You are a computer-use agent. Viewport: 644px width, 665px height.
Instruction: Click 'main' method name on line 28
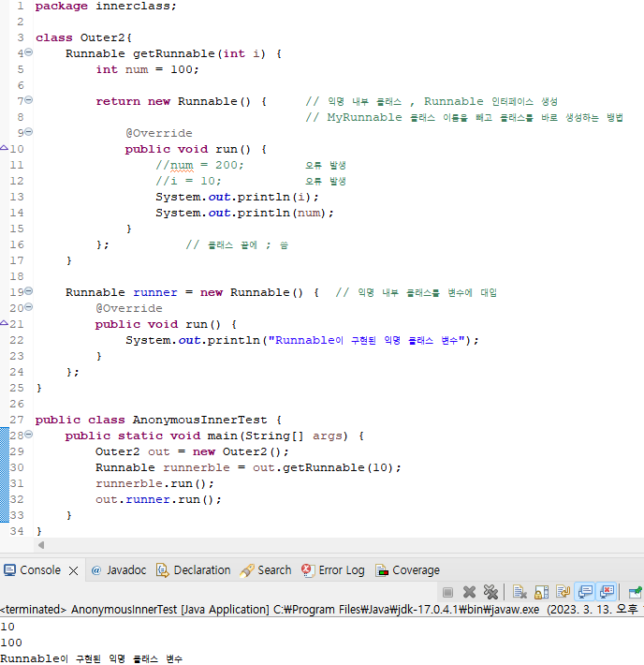point(222,436)
